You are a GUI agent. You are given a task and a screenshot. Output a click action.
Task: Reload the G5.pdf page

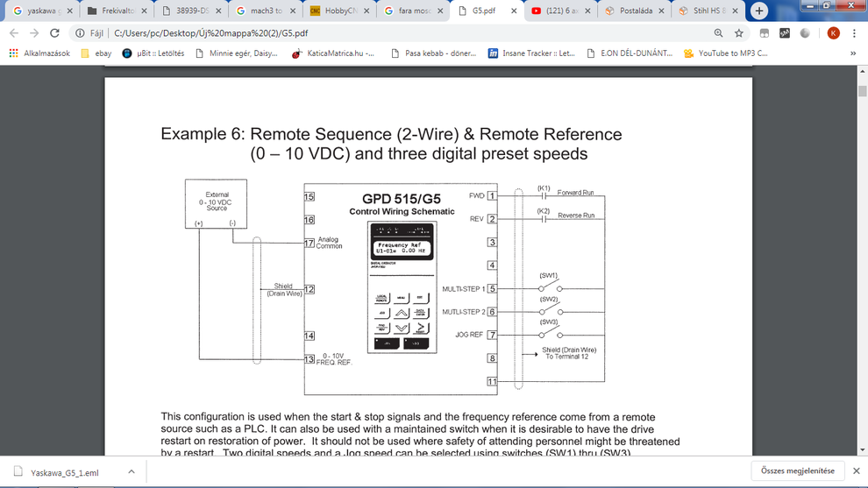54,33
